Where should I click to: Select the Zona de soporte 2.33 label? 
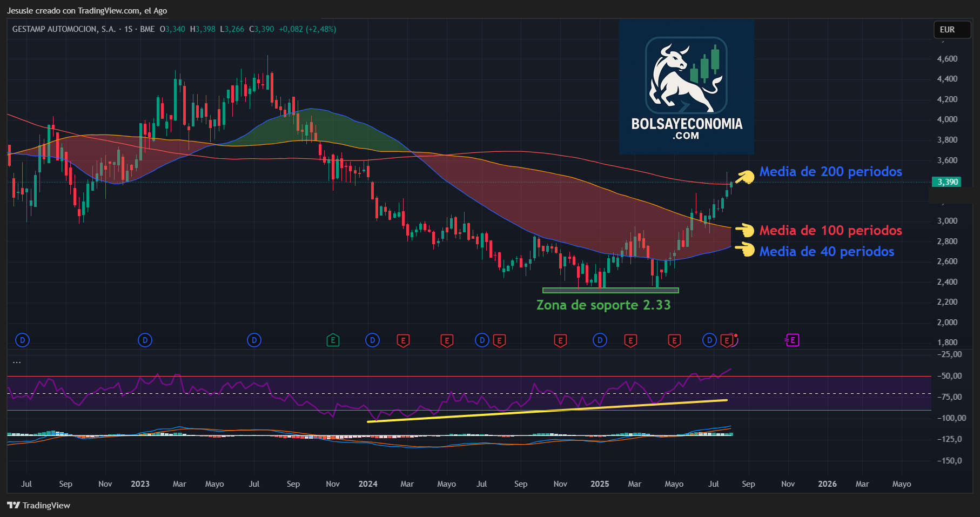point(603,305)
